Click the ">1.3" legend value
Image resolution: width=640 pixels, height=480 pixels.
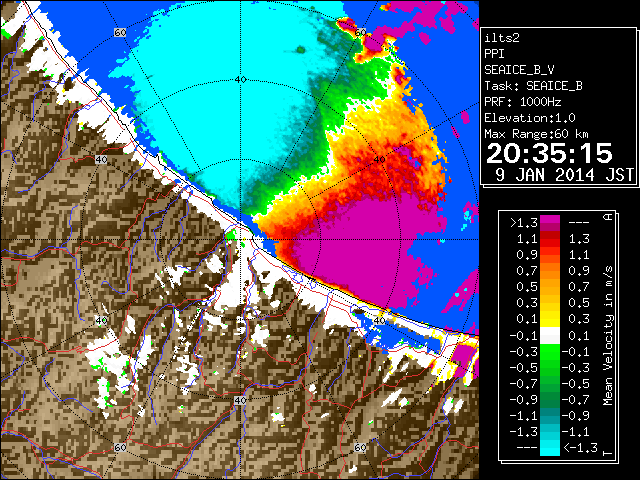(524, 223)
